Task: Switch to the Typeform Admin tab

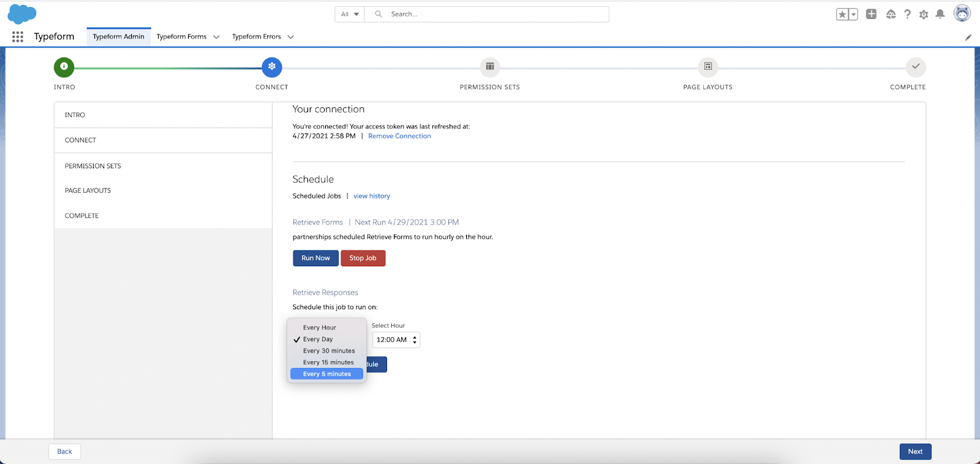Action: 119,37
